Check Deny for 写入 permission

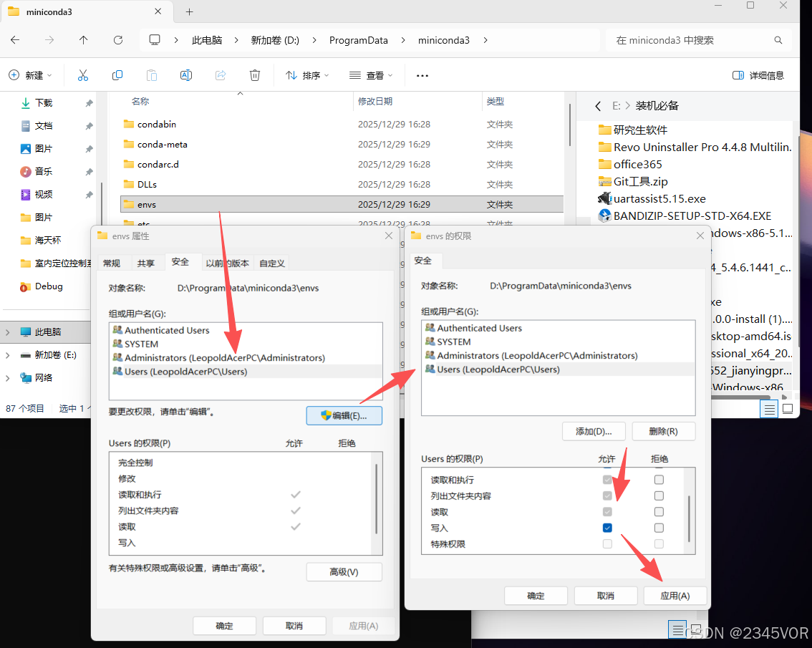point(659,528)
